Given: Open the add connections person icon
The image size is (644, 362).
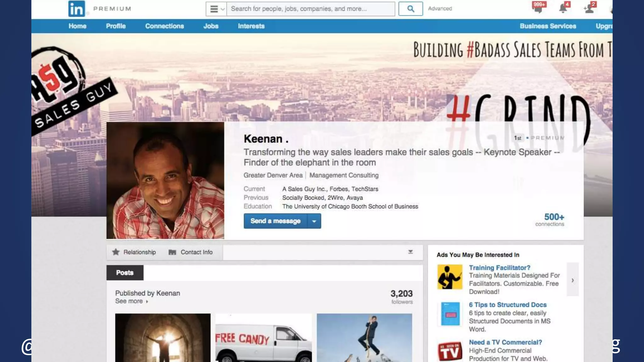Looking at the screenshot, I should coord(589,8).
